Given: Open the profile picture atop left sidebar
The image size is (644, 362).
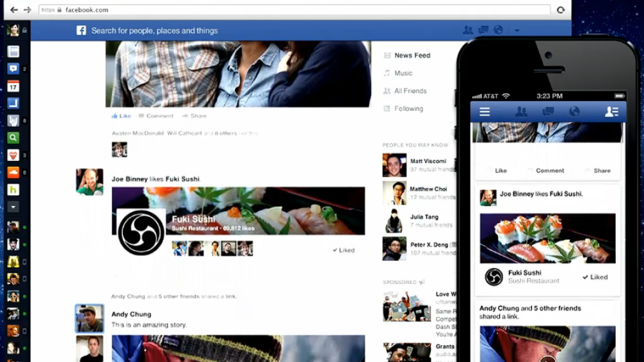Looking at the screenshot, I should (13, 30).
